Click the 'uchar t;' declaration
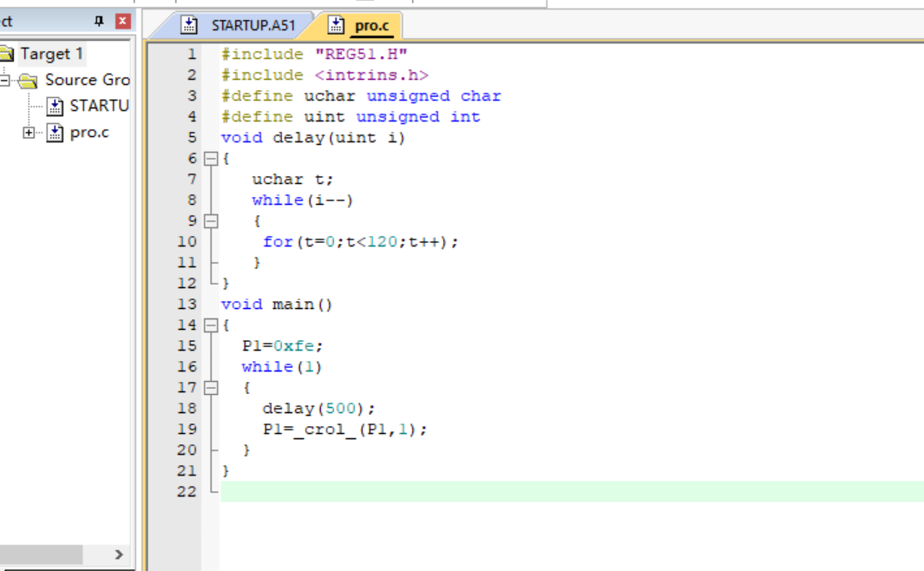This screenshot has height=571, width=924. [x=293, y=179]
